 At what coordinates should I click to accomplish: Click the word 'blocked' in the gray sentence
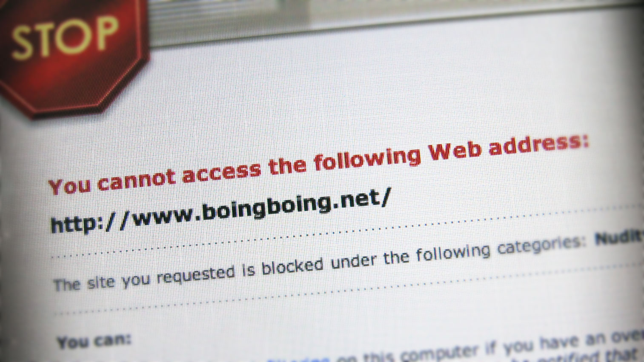tap(293, 266)
